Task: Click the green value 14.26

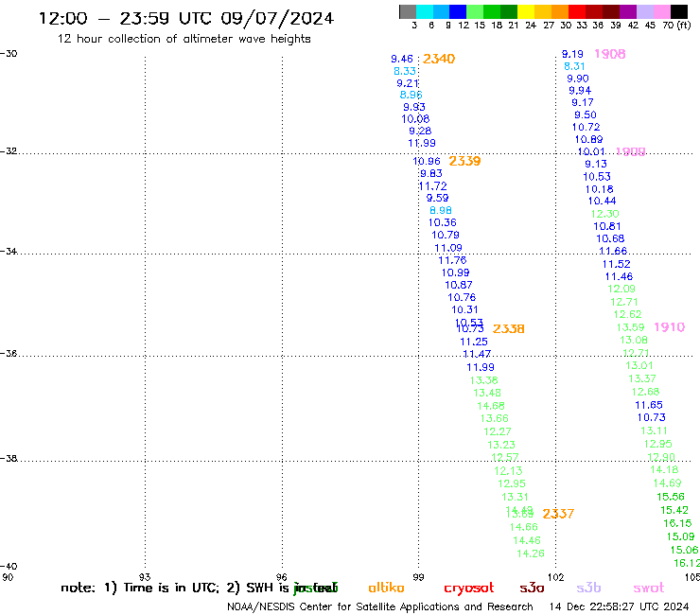Action: point(531,553)
